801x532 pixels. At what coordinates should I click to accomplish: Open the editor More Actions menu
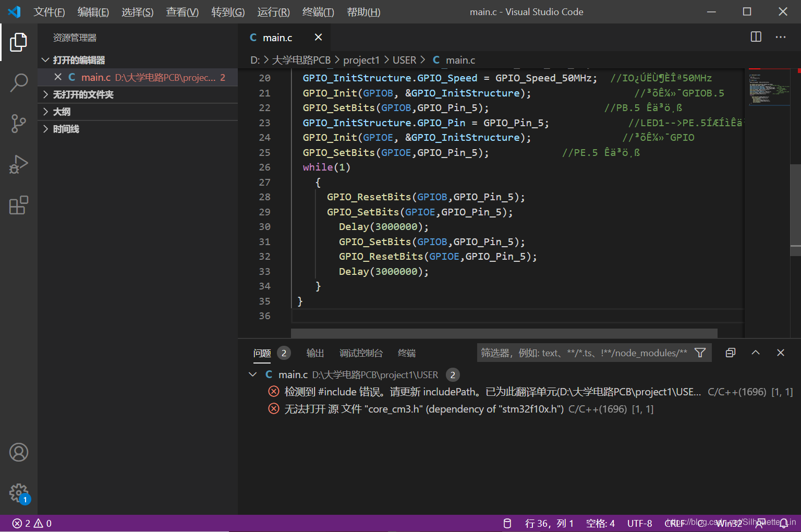tap(781, 37)
